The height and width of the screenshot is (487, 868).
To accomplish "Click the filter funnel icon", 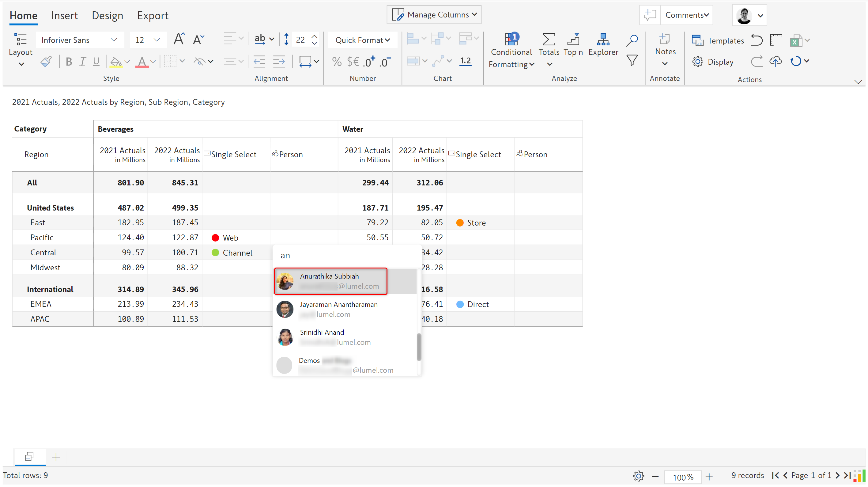I will pos(632,61).
